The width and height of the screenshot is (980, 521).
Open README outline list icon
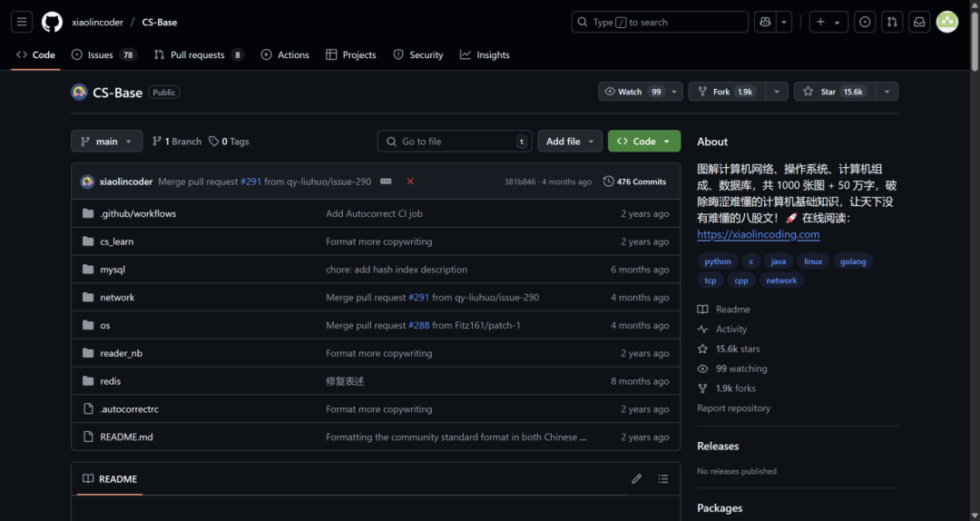[x=663, y=479]
